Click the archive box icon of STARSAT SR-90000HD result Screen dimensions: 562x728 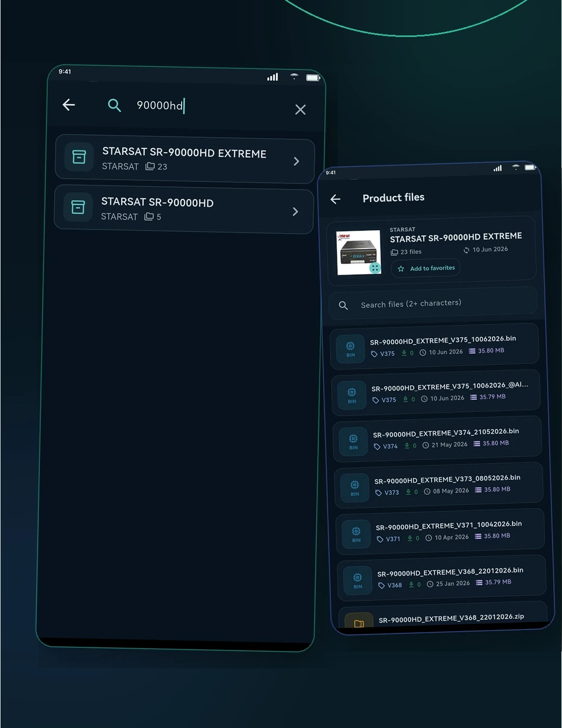[x=78, y=207]
